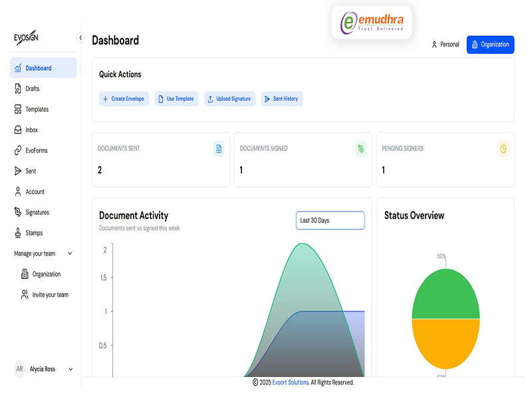Select Invite your team in sidebar
The height and width of the screenshot is (399, 532).
click(50, 295)
